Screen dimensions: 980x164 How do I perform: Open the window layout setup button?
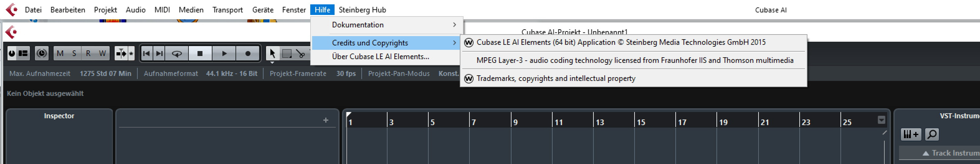24,54
